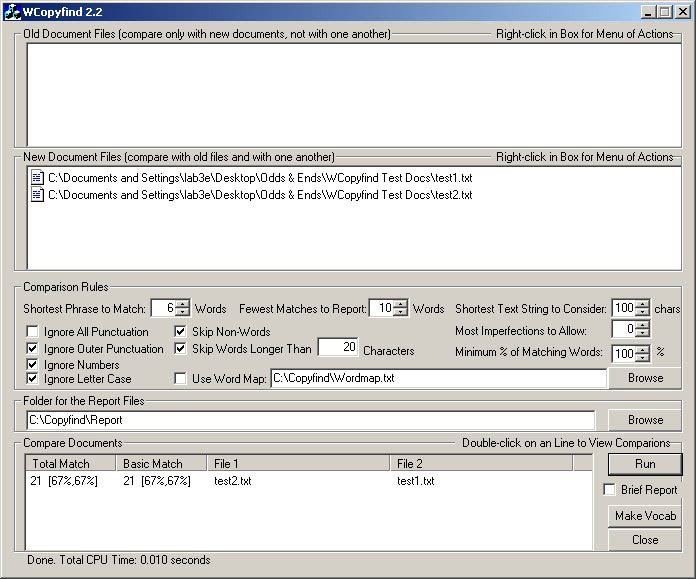Screen dimensions: 696x579
Task: Uncheck Ignore Outer Punctuation
Action: click(32, 349)
